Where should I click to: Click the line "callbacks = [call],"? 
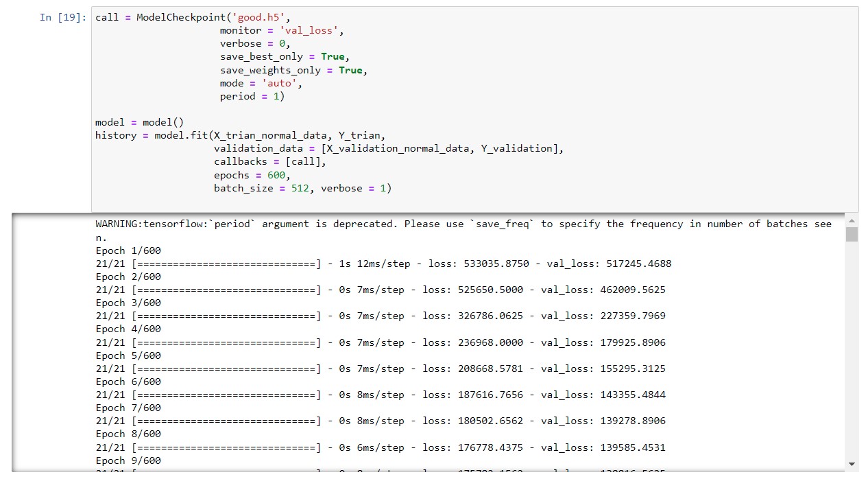point(270,161)
